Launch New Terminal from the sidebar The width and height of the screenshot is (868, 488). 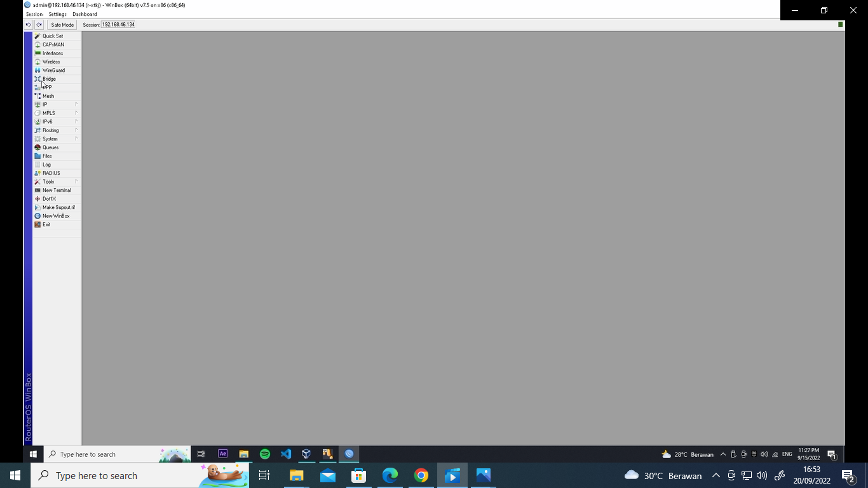(x=57, y=190)
